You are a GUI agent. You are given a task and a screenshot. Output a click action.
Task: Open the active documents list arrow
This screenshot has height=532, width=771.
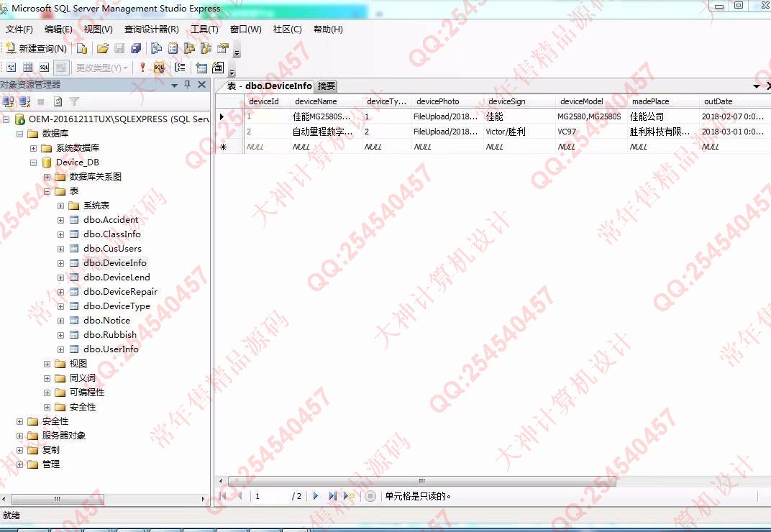pos(757,86)
